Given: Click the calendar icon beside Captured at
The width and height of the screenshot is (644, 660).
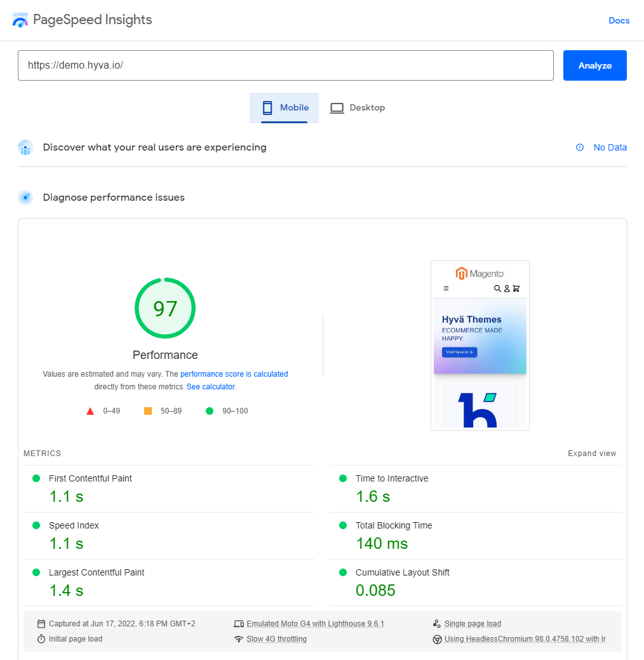Looking at the screenshot, I should pyautogui.click(x=41, y=624).
